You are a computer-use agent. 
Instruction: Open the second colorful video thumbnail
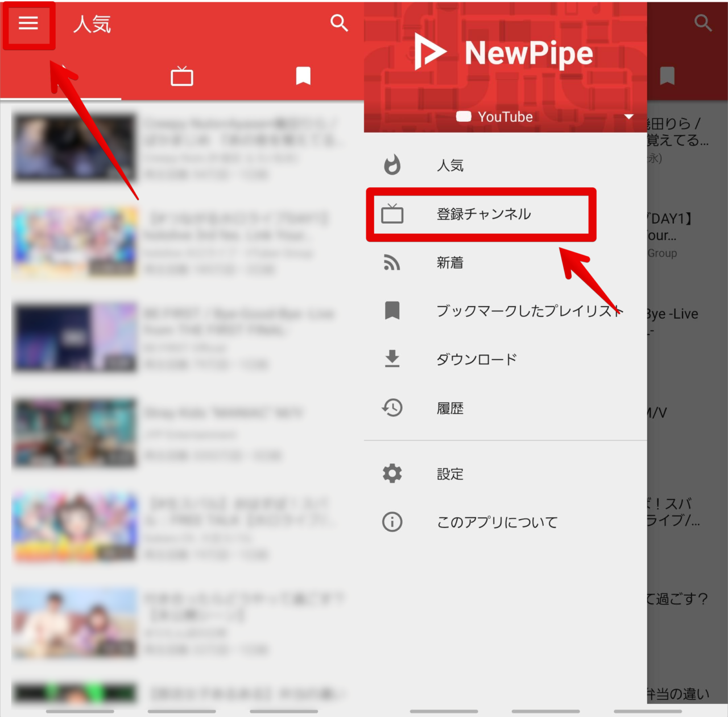click(x=75, y=242)
